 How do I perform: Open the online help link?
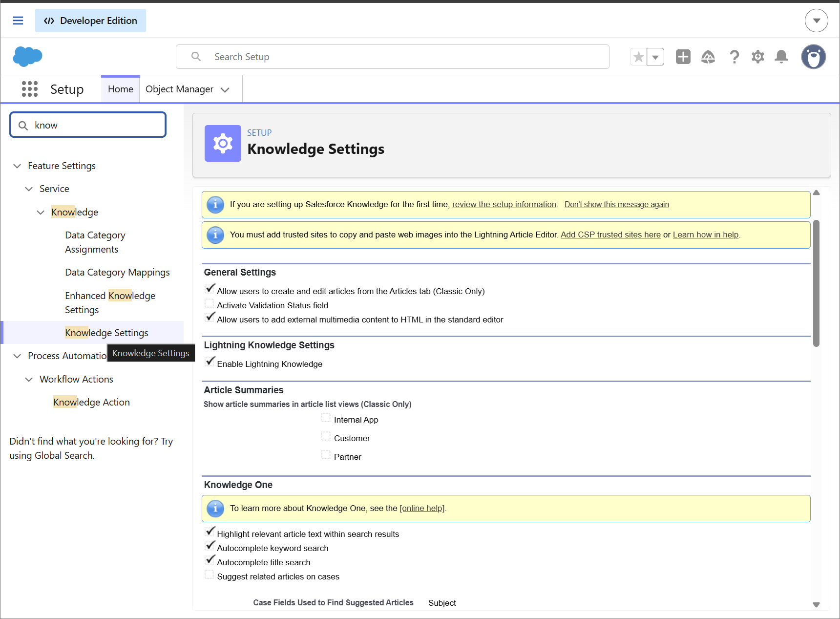(x=422, y=509)
